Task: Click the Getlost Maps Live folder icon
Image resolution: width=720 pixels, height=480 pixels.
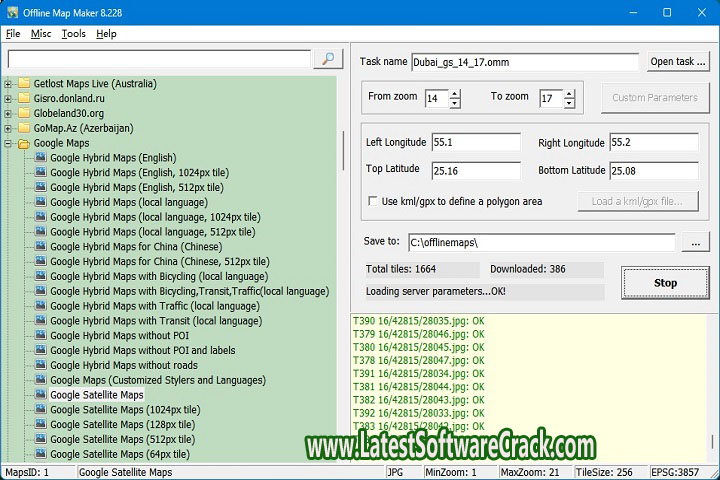Action: [x=23, y=84]
